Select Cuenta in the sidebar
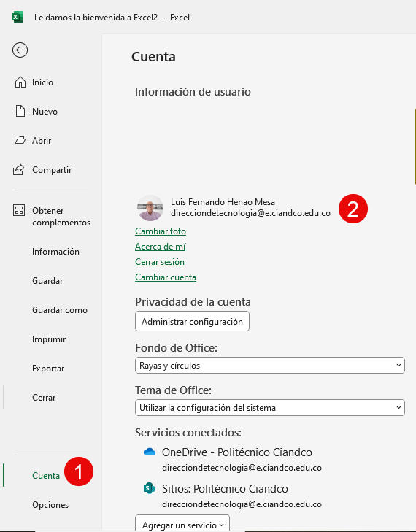416x532 pixels. (46, 475)
